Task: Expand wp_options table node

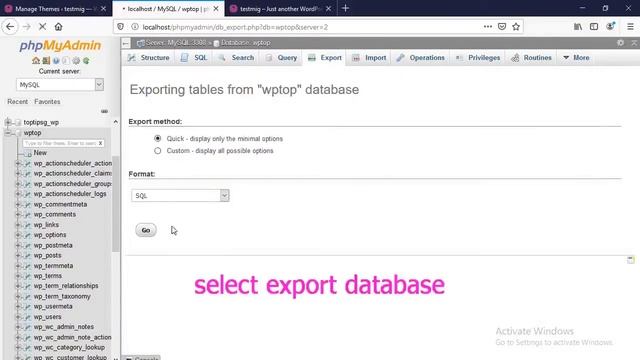Action: point(18,235)
